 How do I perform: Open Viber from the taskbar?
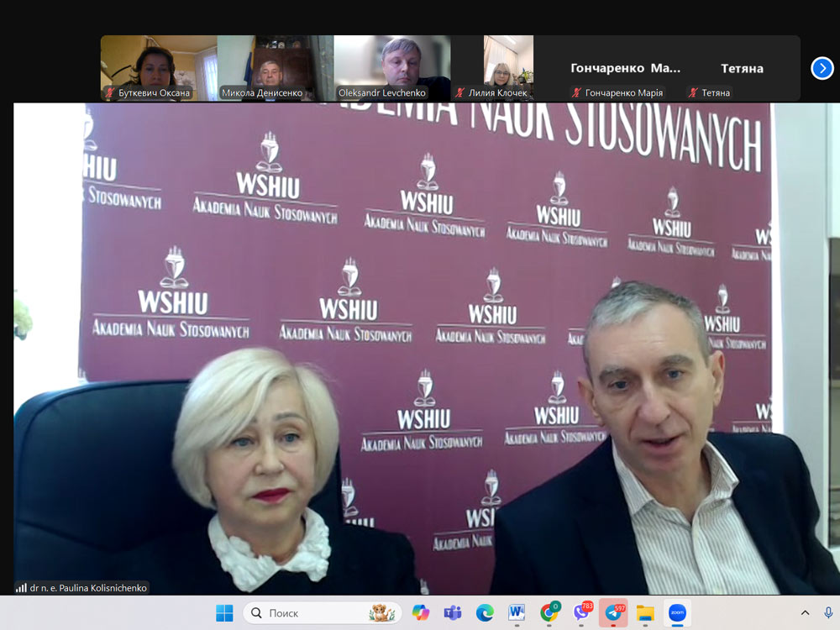[x=581, y=613]
